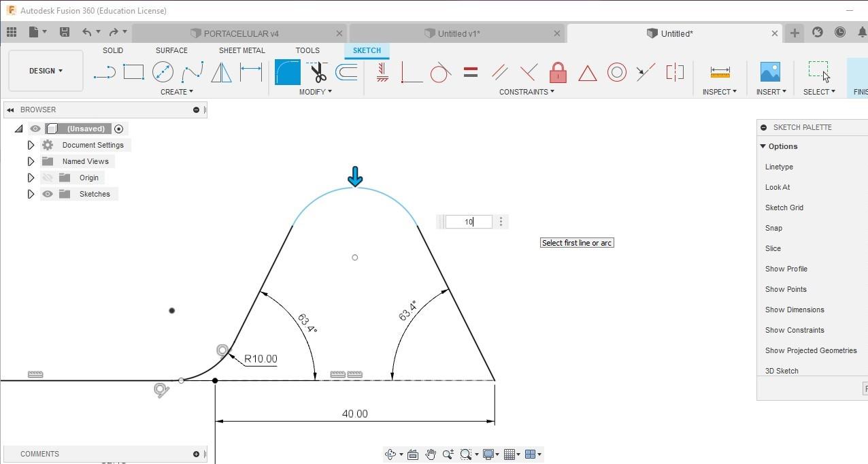Open the fillet radius options menu
The height and width of the screenshot is (464, 868).
(501, 222)
